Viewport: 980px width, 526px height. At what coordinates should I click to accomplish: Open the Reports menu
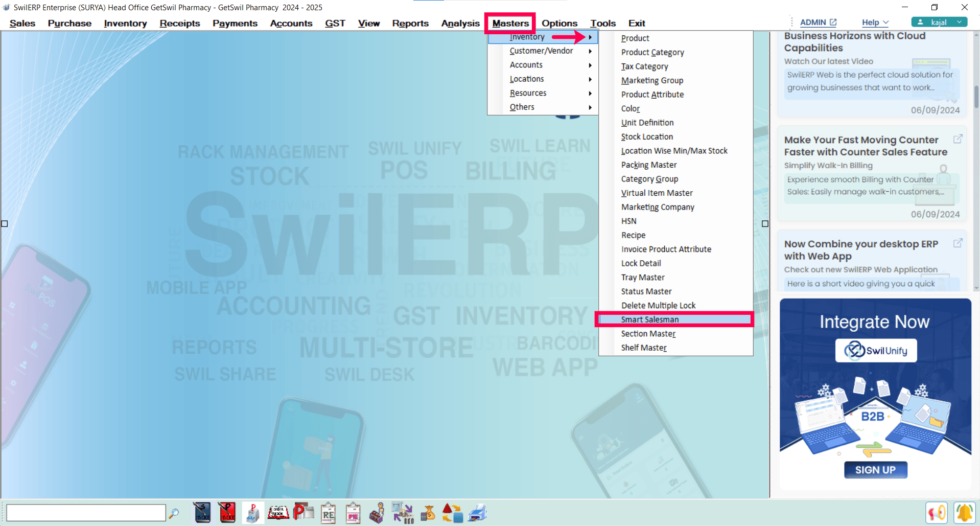pos(410,23)
